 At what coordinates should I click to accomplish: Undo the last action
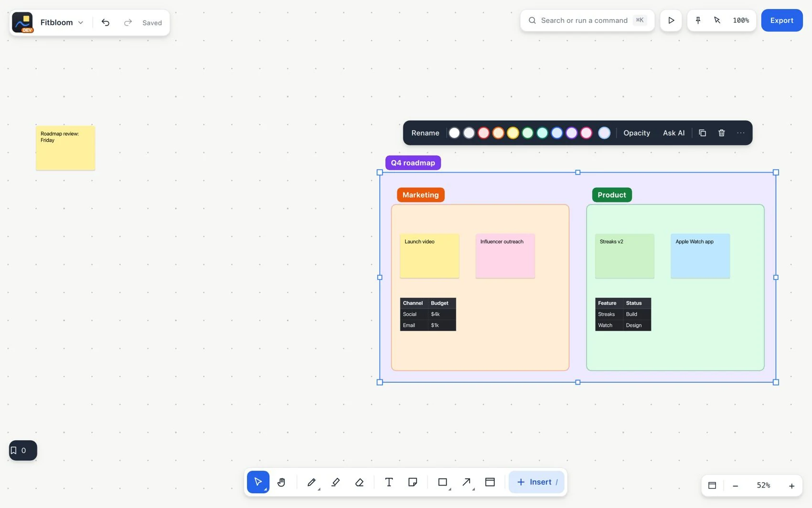(106, 22)
